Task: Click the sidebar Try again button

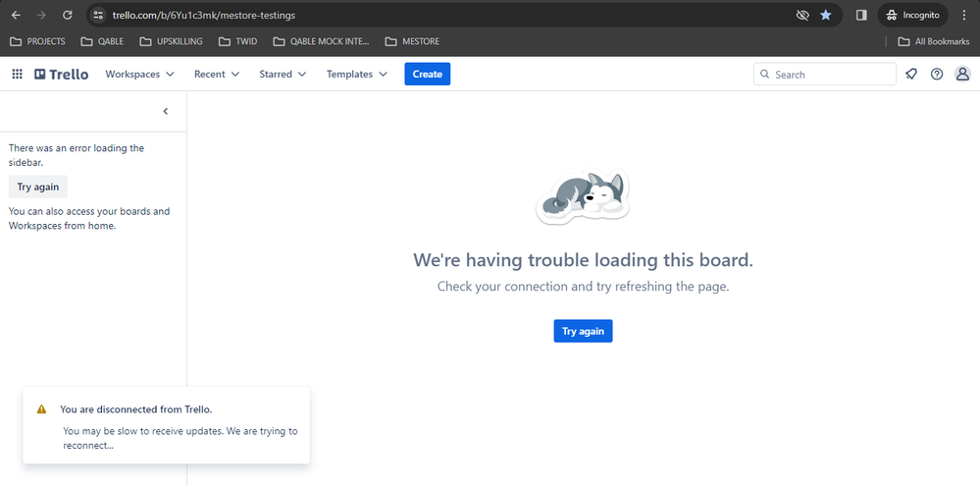Action: click(x=38, y=187)
